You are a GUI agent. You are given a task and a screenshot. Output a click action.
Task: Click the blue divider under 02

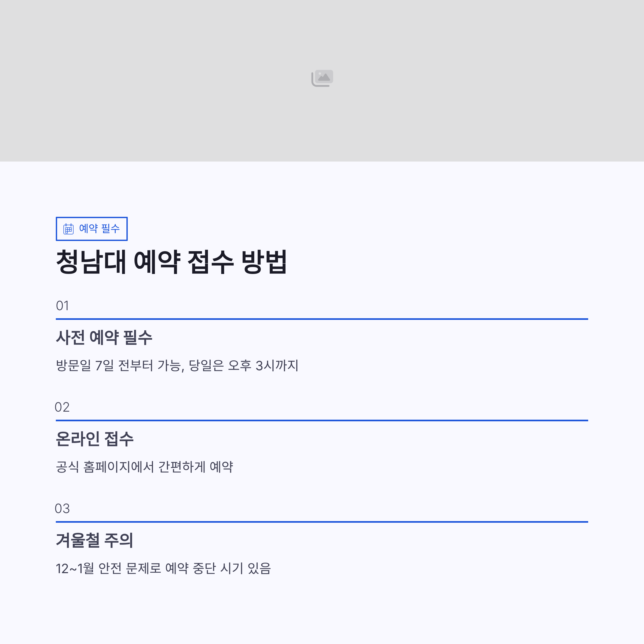(322, 420)
